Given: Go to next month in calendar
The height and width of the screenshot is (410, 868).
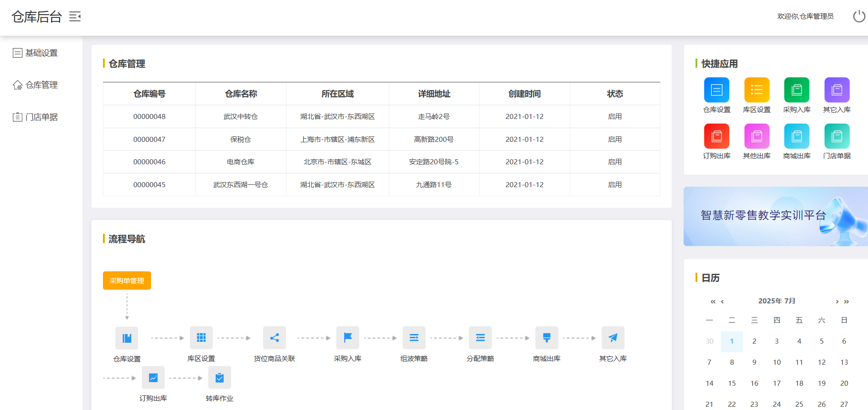Looking at the screenshot, I should (837, 302).
